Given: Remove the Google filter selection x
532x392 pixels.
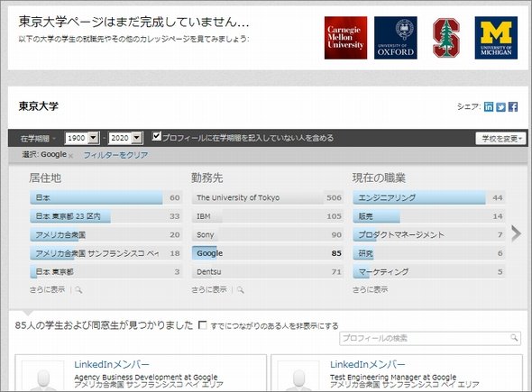Looking at the screenshot, I should 70,156.
